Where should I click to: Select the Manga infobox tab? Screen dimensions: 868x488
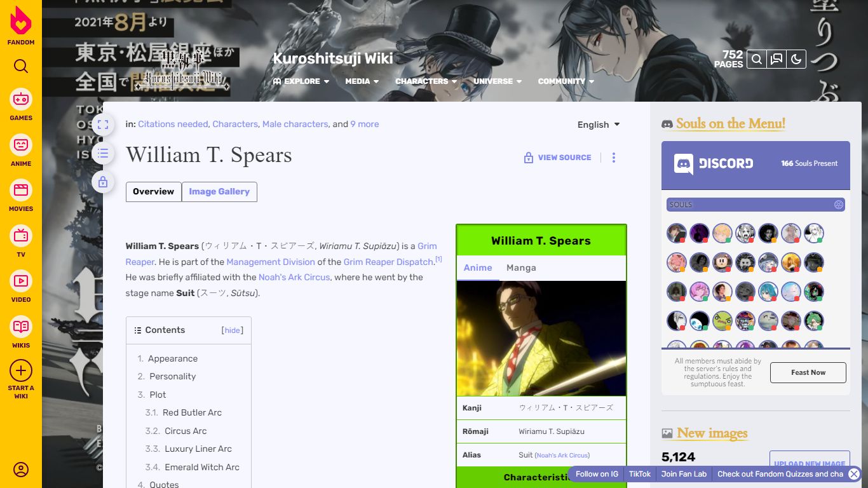click(521, 268)
